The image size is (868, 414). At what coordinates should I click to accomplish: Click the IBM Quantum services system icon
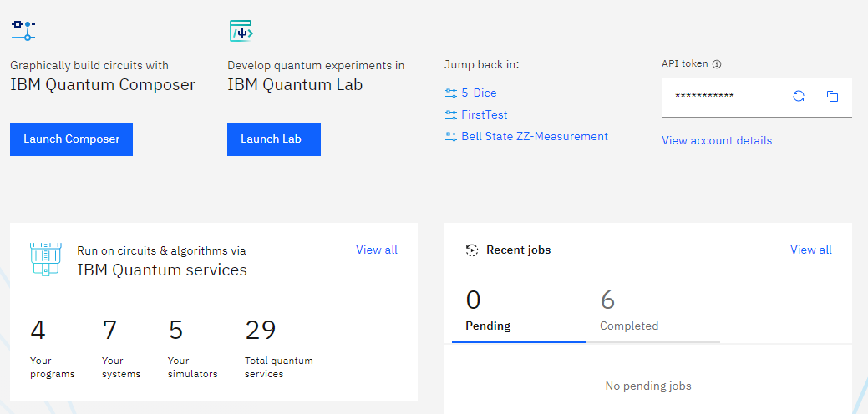click(45, 259)
